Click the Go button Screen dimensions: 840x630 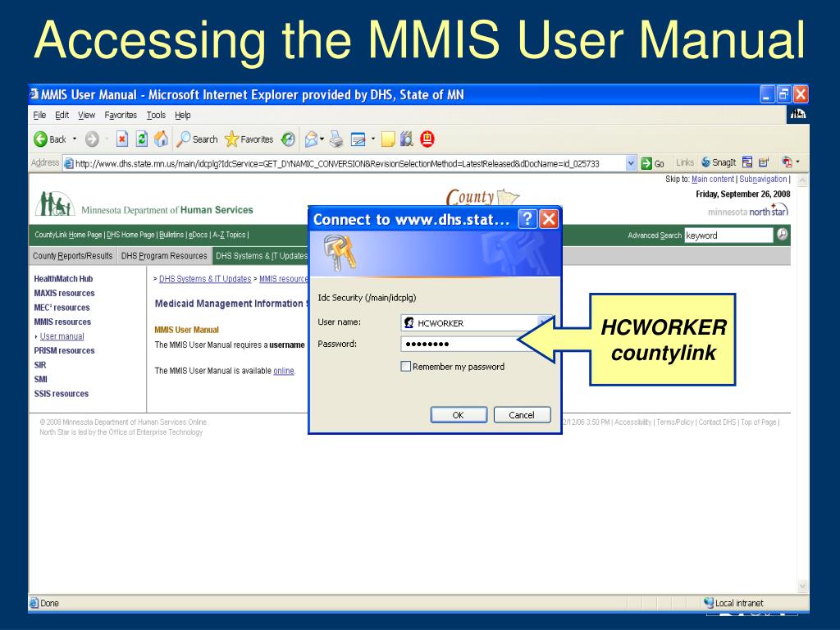(x=652, y=163)
